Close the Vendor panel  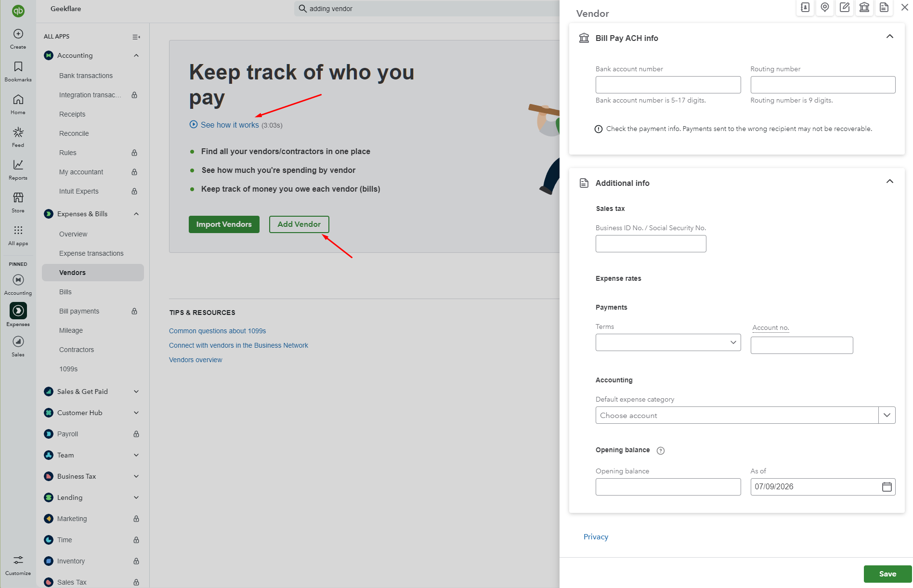(904, 7)
